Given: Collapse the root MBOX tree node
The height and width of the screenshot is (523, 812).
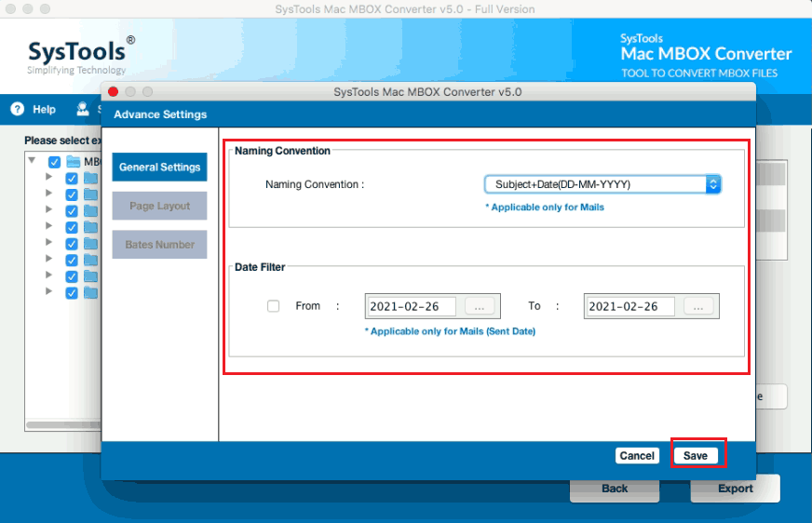Looking at the screenshot, I should click(32, 160).
